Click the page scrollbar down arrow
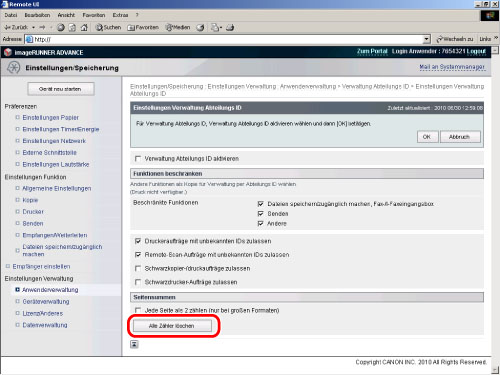Viewport: 500px width, 375px height. point(495,369)
